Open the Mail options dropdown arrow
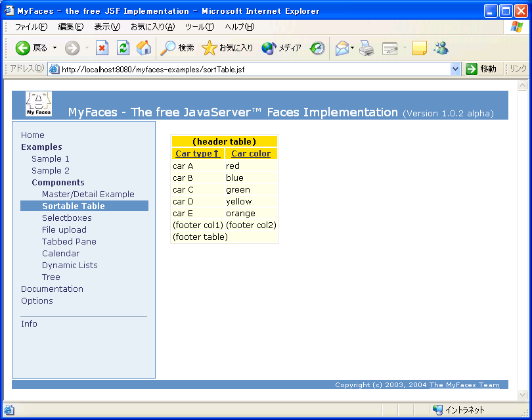The width and height of the screenshot is (532, 420). (x=352, y=48)
